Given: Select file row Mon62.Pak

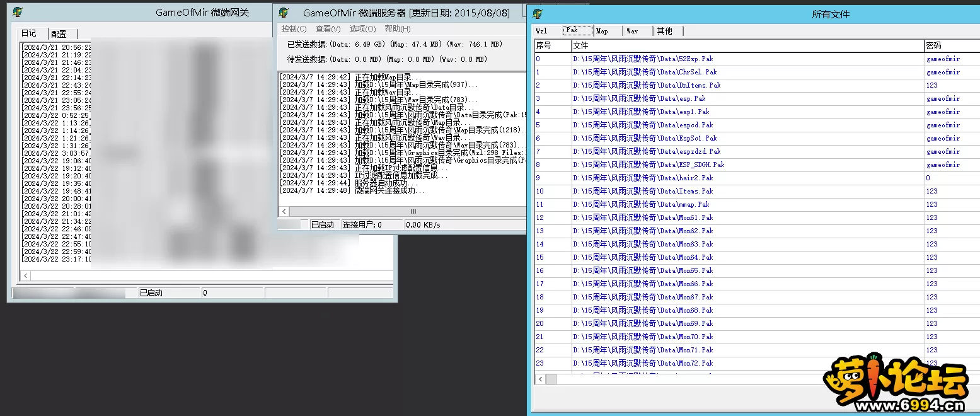Looking at the screenshot, I should pos(756,231).
